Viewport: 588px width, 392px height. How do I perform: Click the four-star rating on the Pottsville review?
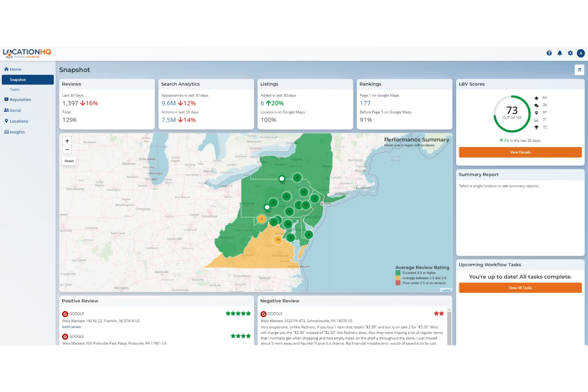[241, 336]
